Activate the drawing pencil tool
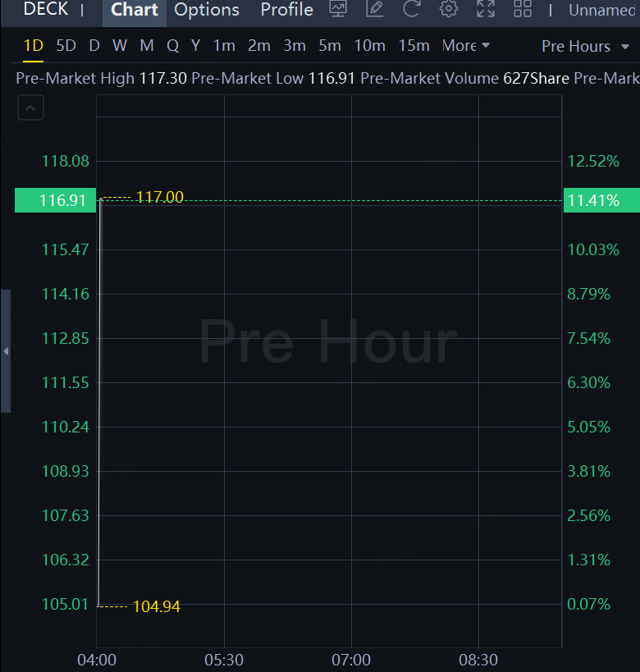 click(375, 10)
